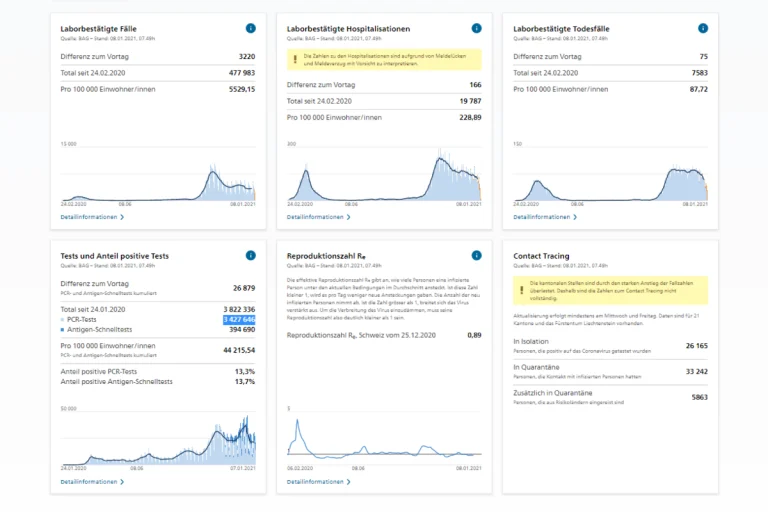Click chevron arrow beside tests Detailinformationen
The height and width of the screenshot is (512, 768).
(x=122, y=482)
